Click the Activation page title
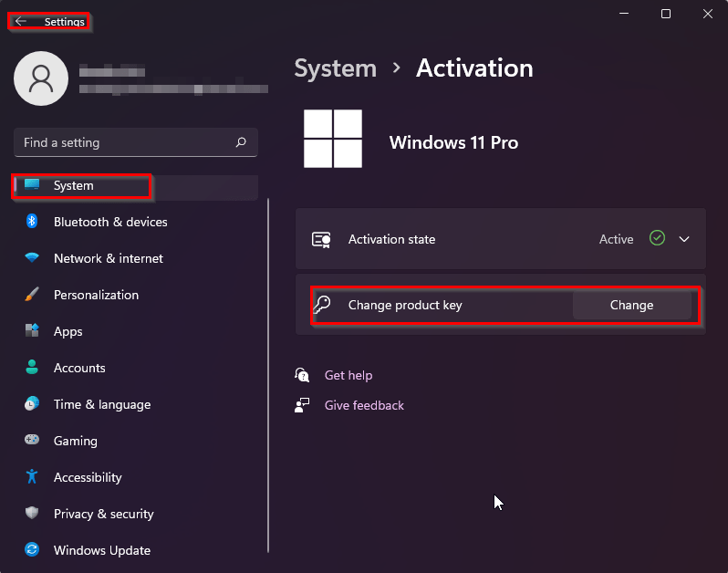The image size is (728, 573). click(474, 68)
